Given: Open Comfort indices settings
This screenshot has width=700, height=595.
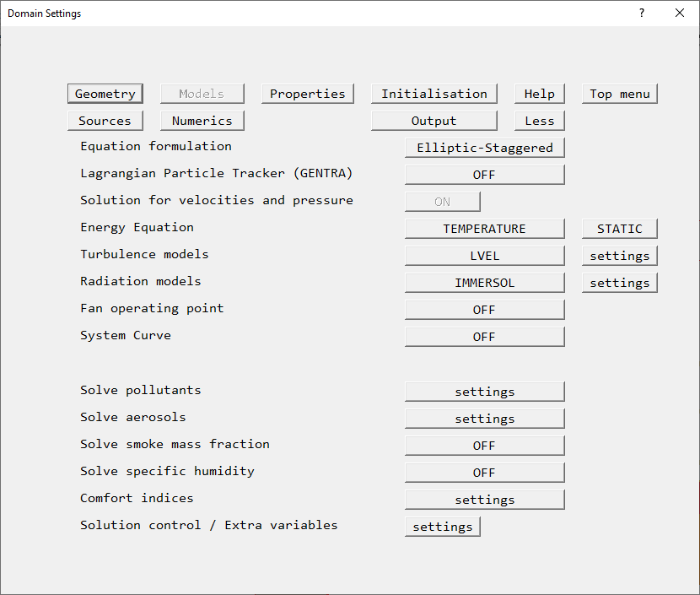Looking at the screenshot, I should pos(484,500).
